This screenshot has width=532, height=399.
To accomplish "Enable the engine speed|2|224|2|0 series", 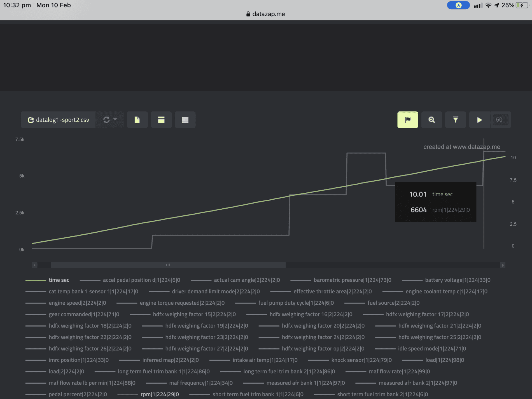I will 66,303.
